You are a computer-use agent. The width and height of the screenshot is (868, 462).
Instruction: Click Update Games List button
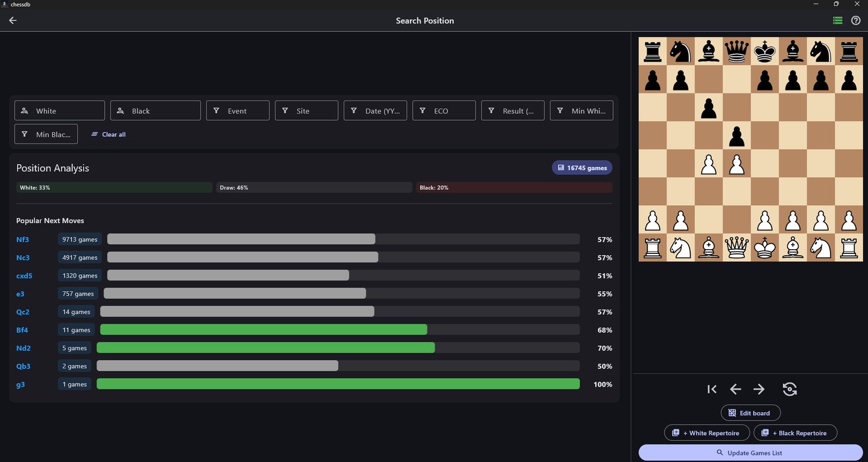(750, 453)
